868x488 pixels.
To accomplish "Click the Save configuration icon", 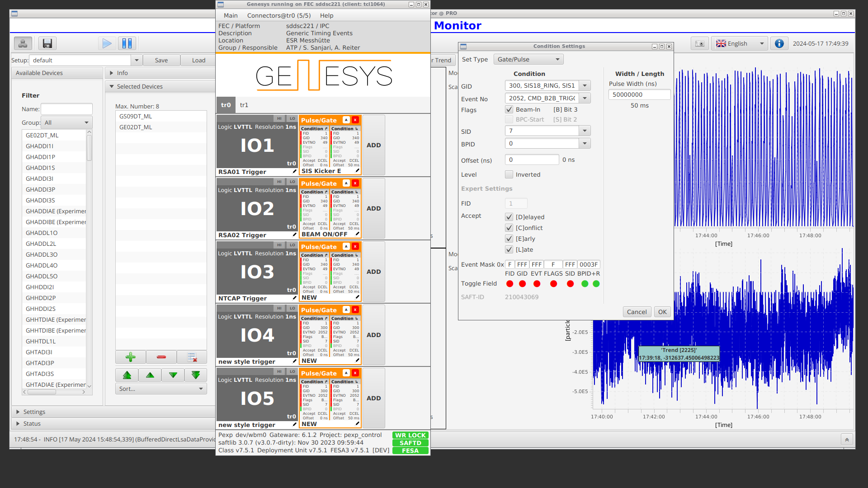I will (x=47, y=43).
